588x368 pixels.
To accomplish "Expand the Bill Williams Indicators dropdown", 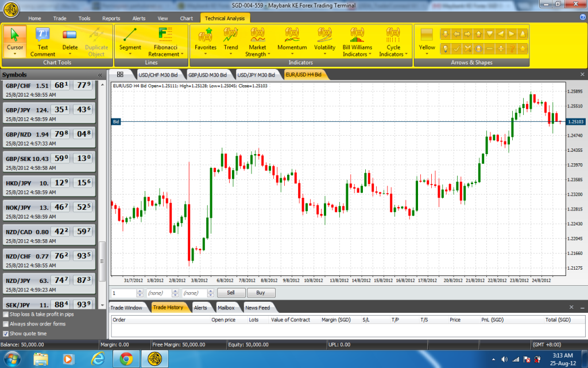I will (358, 51).
